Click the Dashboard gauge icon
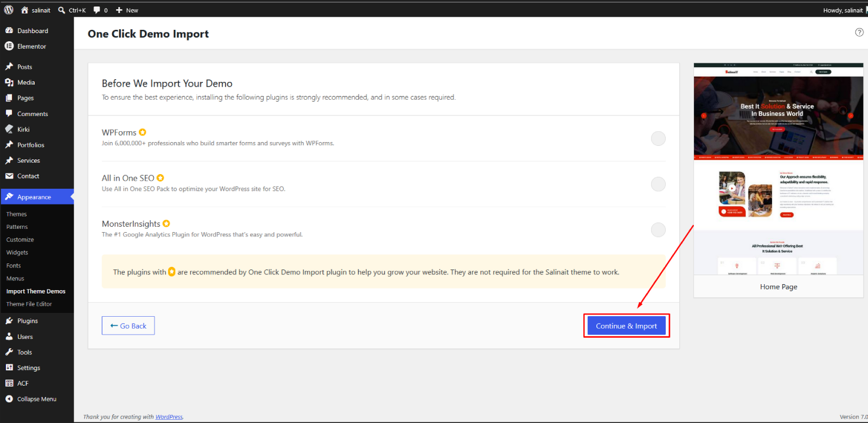This screenshot has width=868, height=423. [9, 30]
